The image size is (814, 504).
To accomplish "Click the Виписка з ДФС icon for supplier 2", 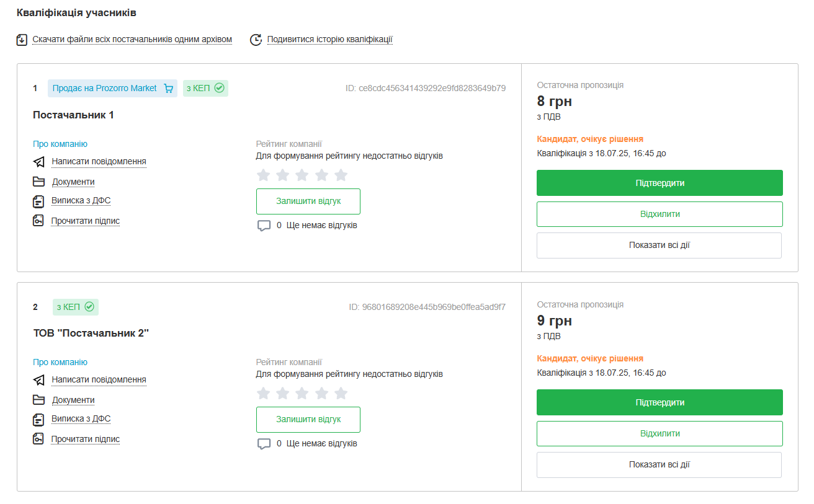I will (39, 420).
